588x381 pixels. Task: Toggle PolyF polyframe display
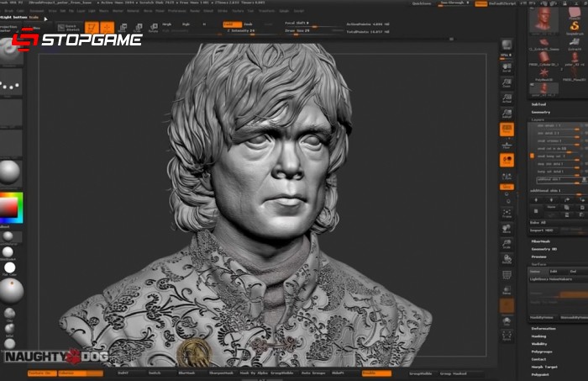[x=507, y=275]
